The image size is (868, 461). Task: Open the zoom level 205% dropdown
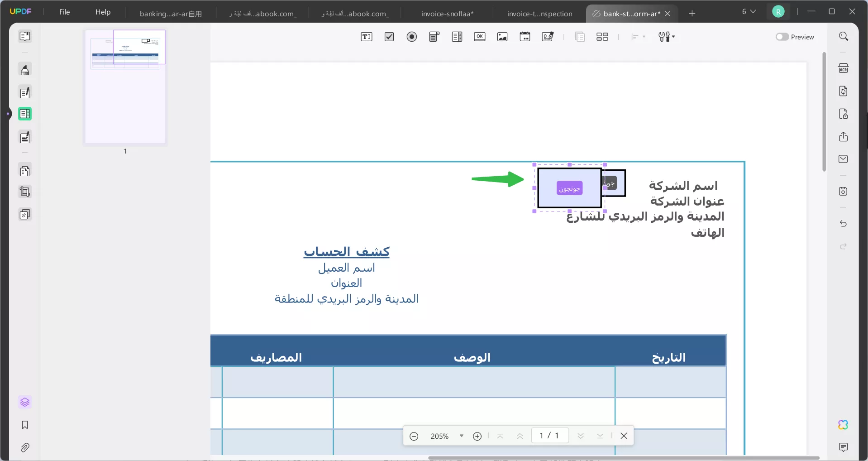(x=462, y=436)
